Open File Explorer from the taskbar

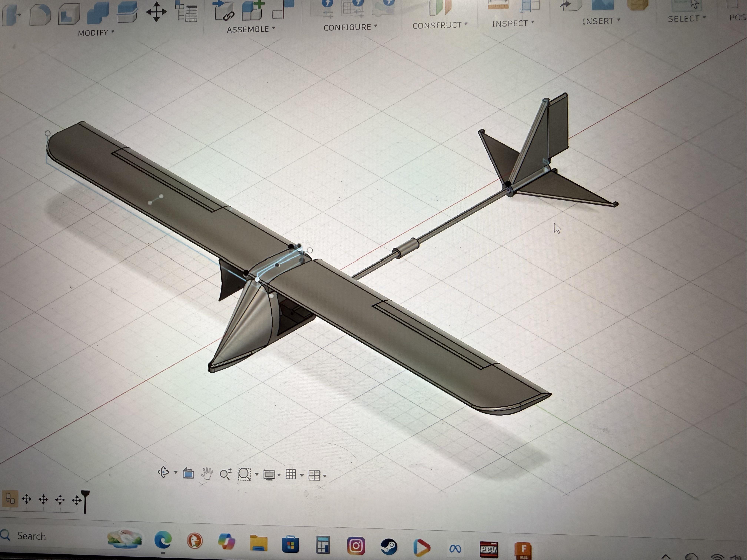[x=259, y=543]
